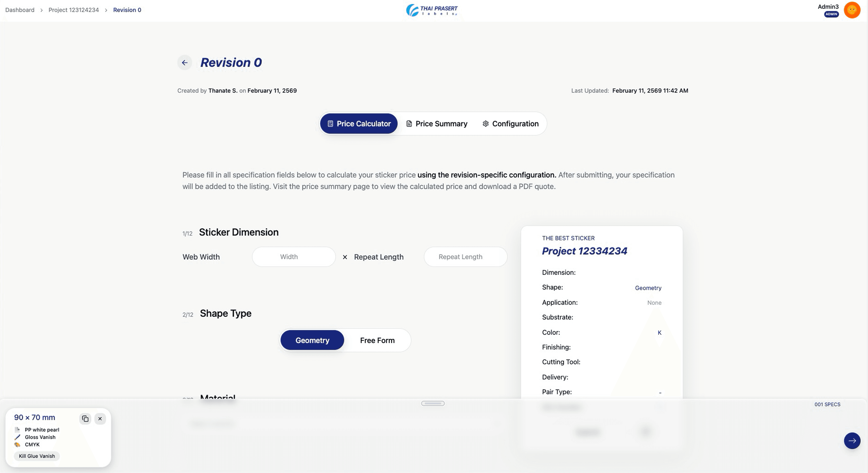Click the Gloss Vanish brush icon
Viewport: 868px width, 473px height.
pos(17,437)
